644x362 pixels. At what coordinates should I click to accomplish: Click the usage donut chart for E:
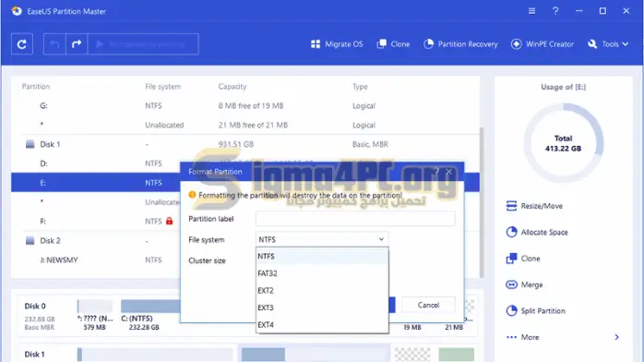(x=563, y=143)
